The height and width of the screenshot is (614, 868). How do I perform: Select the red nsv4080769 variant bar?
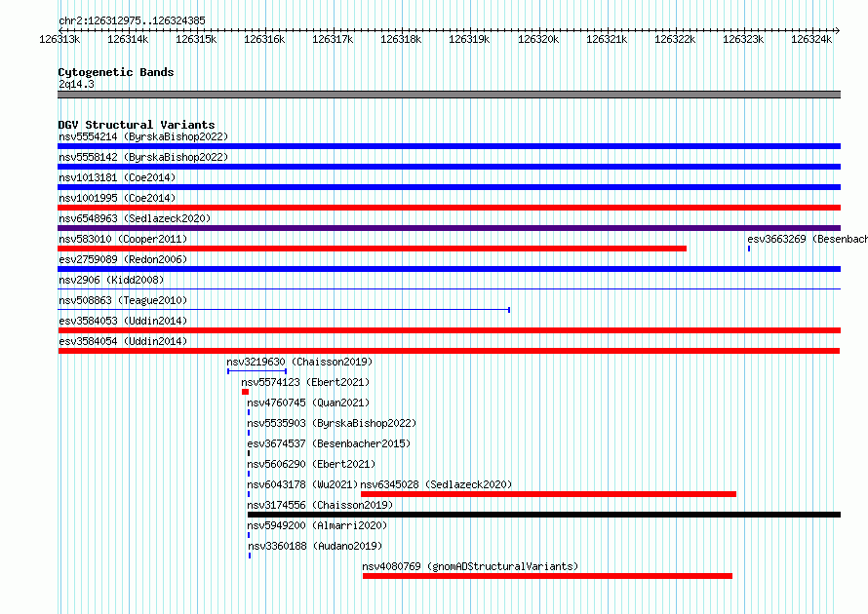click(x=547, y=576)
